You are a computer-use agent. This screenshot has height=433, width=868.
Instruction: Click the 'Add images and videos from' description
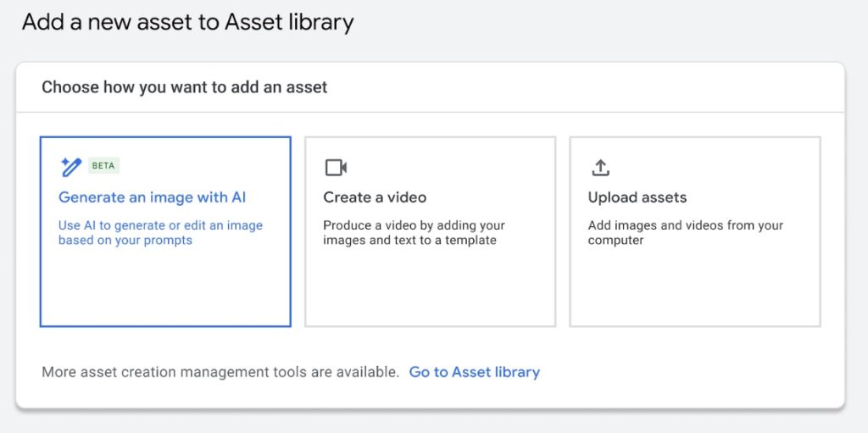[x=685, y=233]
